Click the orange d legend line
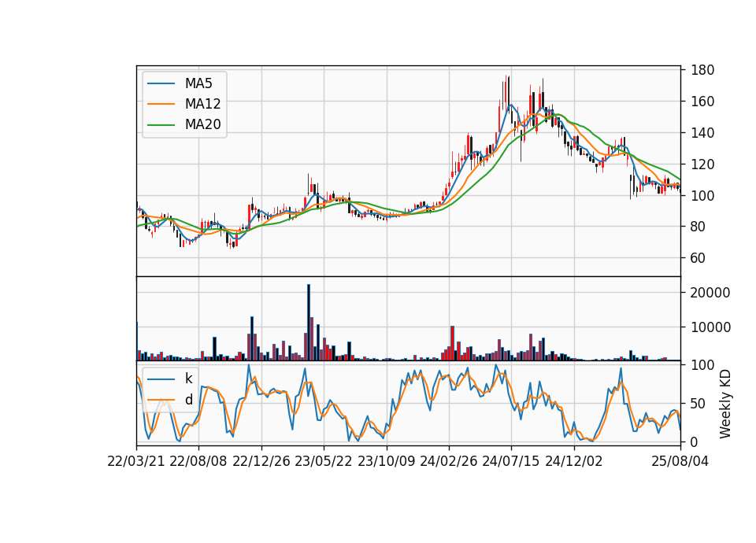The image size is (756, 543). pos(161,400)
